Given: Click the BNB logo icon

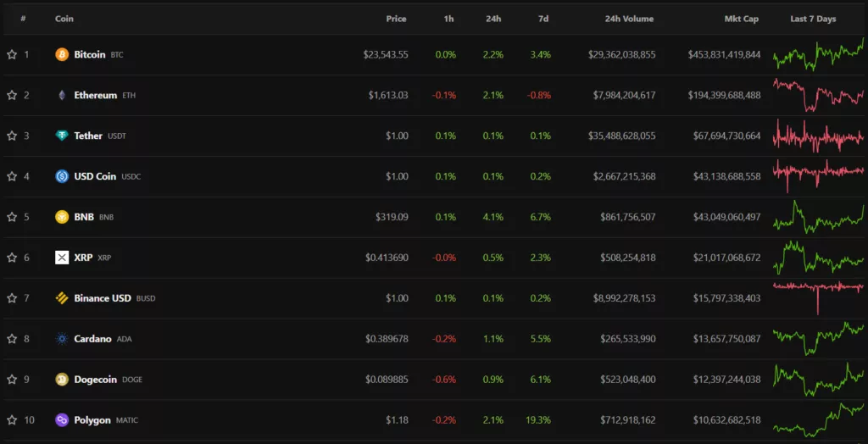Looking at the screenshot, I should coord(62,217).
